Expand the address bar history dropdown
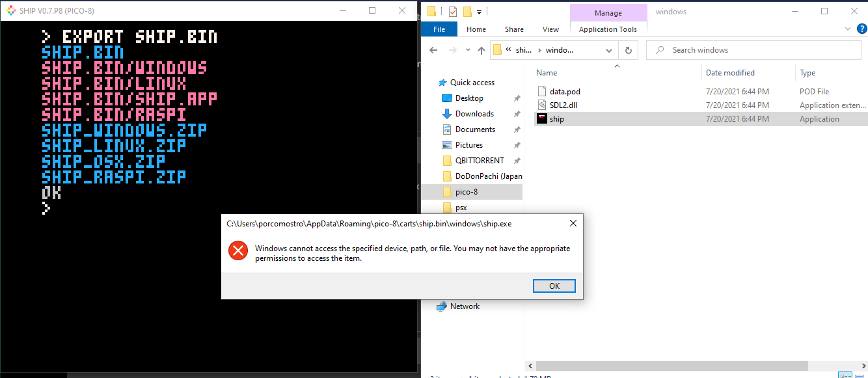 point(609,50)
